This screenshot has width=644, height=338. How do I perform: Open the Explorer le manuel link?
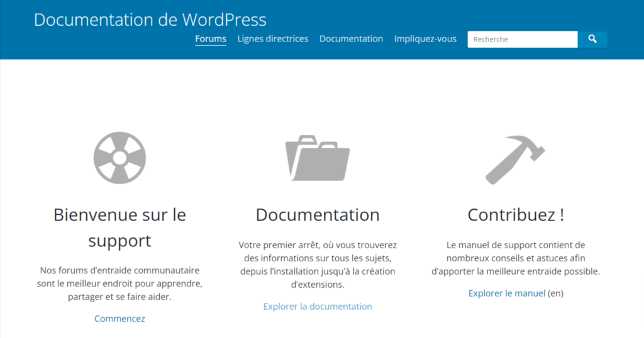507,293
